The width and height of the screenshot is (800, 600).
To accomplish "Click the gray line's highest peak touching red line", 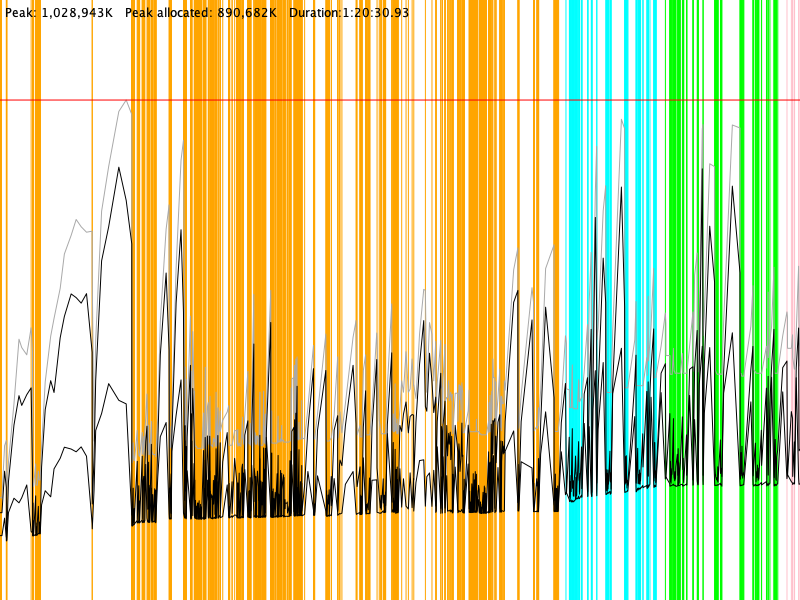I will pyautogui.click(x=126, y=102).
